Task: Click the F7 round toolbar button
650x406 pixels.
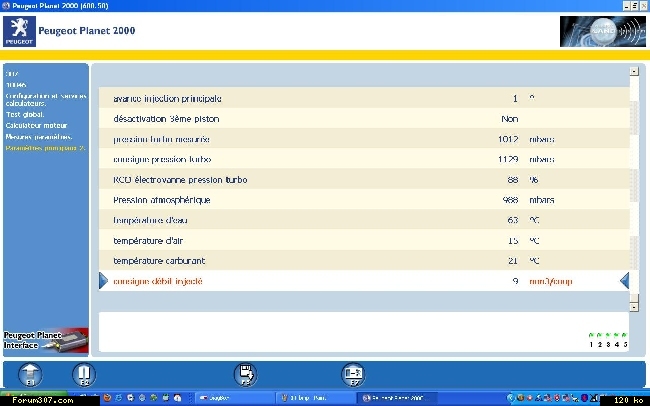Action: tap(353, 374)
